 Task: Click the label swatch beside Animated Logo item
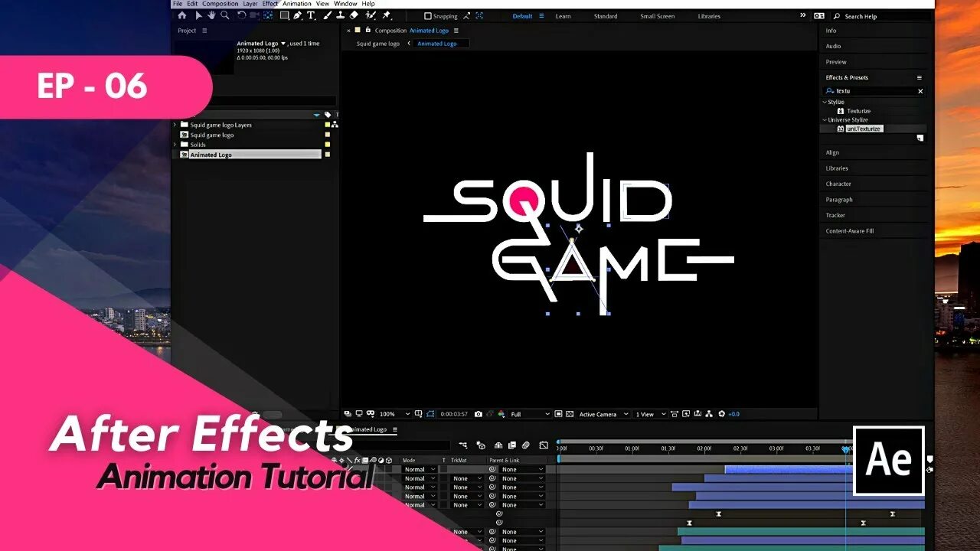328,155
